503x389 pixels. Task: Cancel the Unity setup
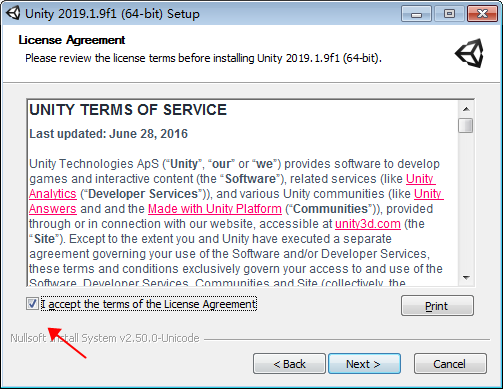[x=450, y=364]
